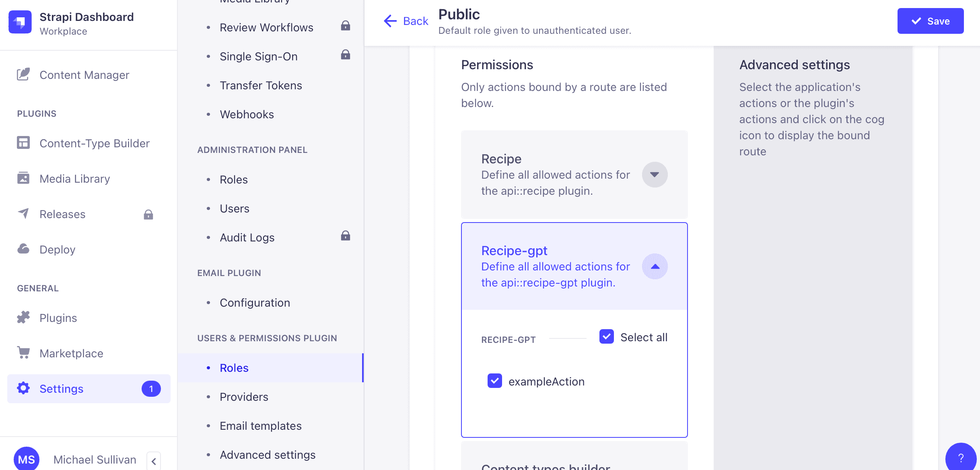Click the Deploy cloud icon
The height and width of the screenshot is (470, 980).
point(23,249)
